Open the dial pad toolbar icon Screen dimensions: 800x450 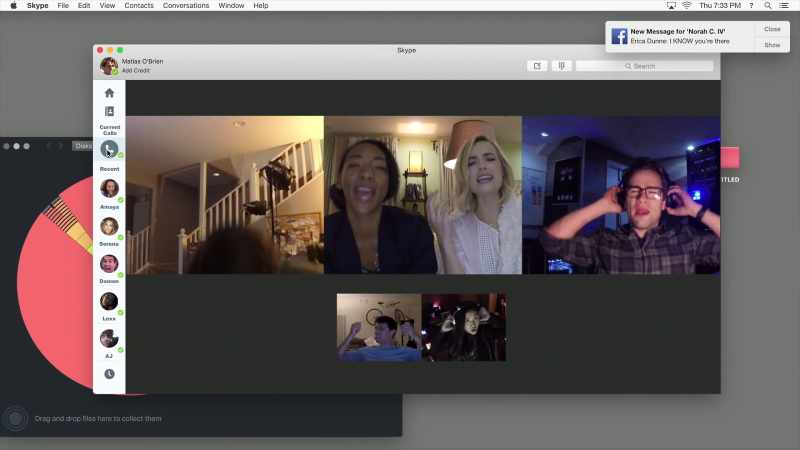click(562, 66)
